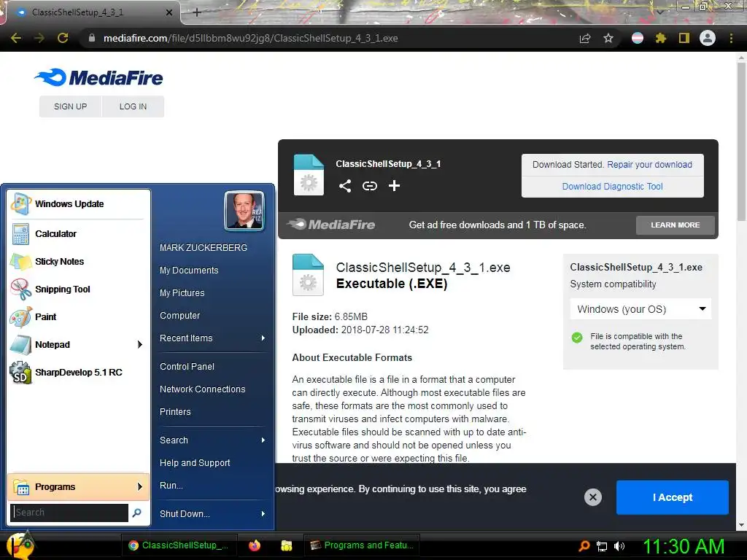Open the tab search chevron
This screenshot has width=747, height=560.
(x=660, y=12)
